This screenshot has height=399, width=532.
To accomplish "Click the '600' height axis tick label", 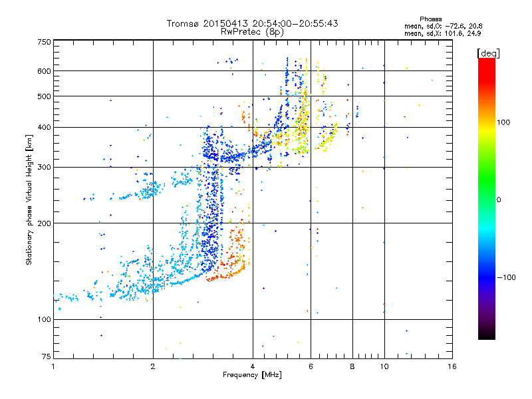I will click(44, 71).
